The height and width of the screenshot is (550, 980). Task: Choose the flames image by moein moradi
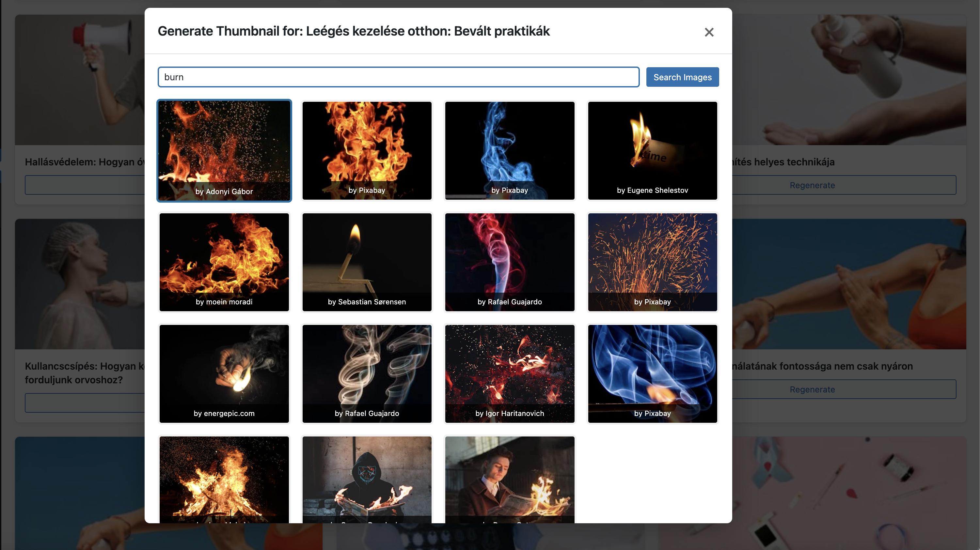click(x=224, y=262)
